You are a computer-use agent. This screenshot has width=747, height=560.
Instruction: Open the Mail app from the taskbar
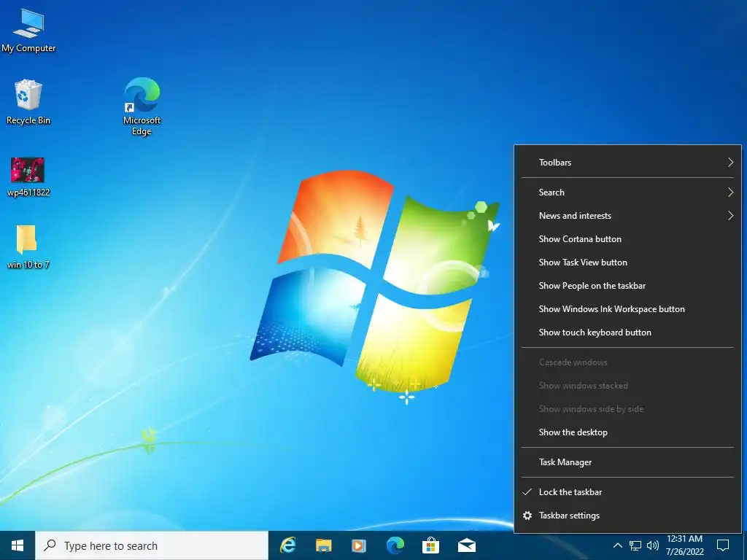[x=467, y=545]
